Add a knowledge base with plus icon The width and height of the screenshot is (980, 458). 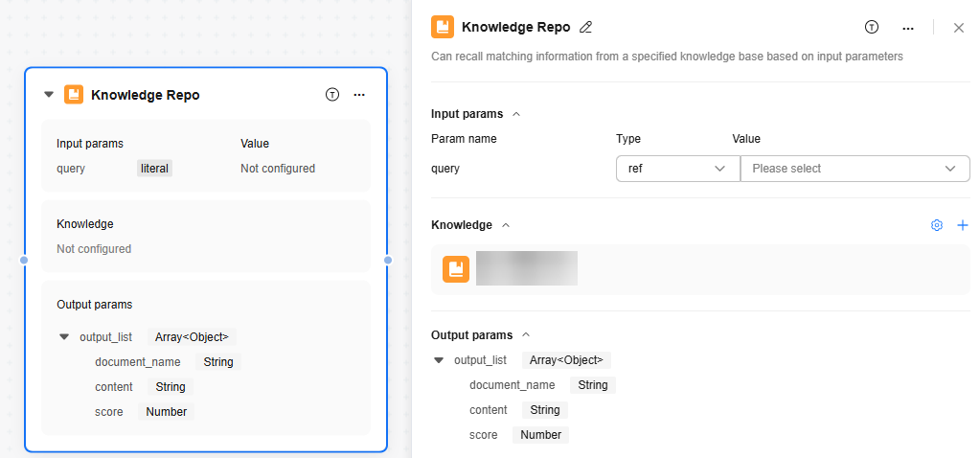tap(963, 225)
